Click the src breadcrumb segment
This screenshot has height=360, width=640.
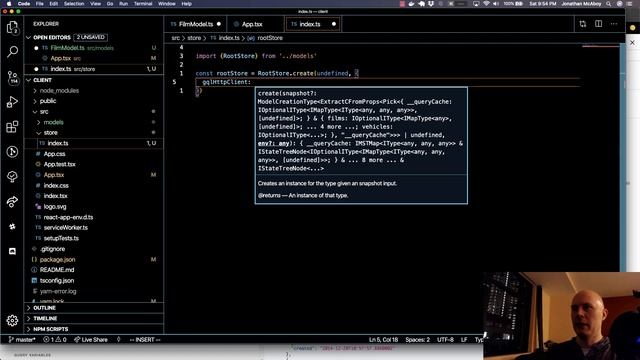(176, 38)
